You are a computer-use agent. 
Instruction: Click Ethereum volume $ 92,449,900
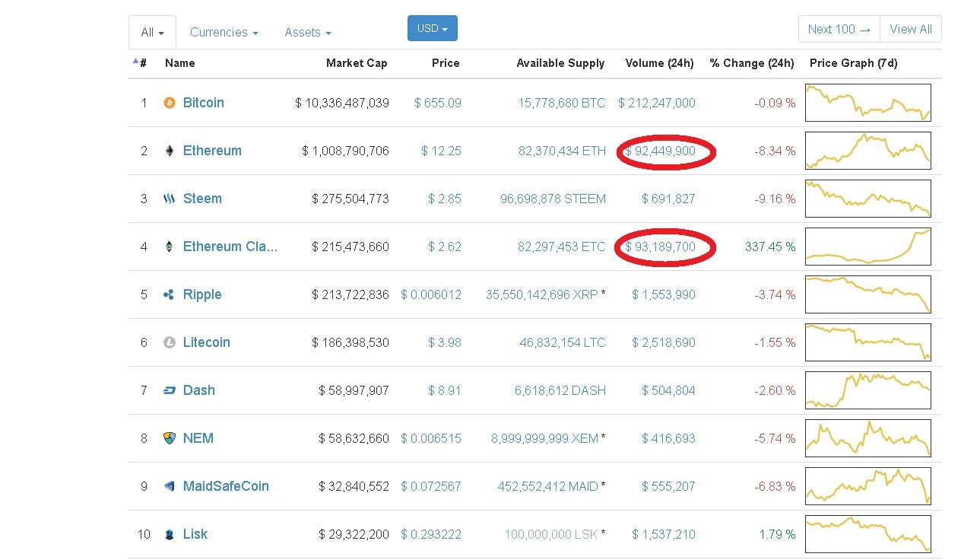[x=660, y=151]
